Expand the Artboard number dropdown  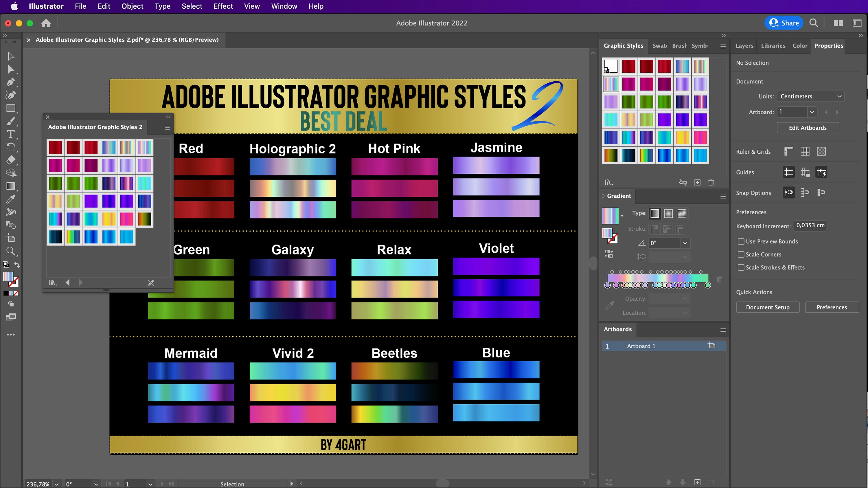pos(812,112)
